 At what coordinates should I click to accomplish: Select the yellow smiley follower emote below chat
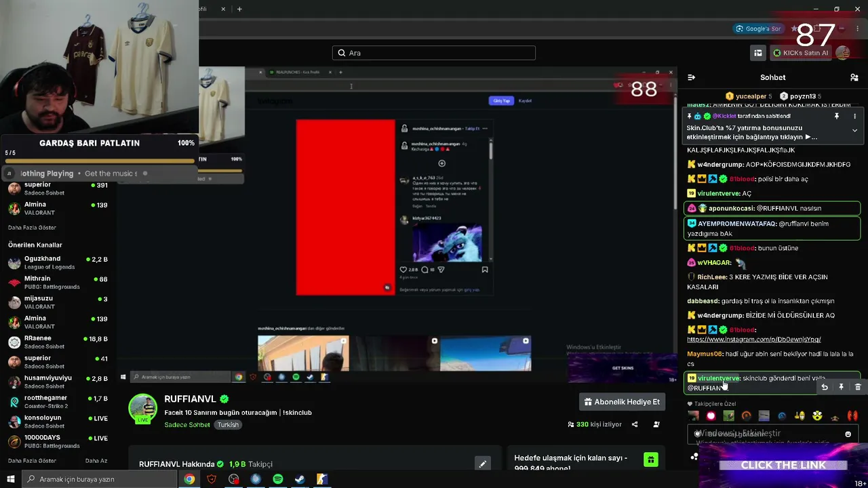[x=818, y=416]
